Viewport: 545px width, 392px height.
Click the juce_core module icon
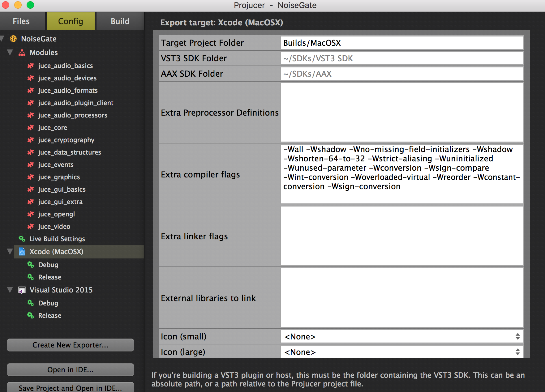pos(31,127)
